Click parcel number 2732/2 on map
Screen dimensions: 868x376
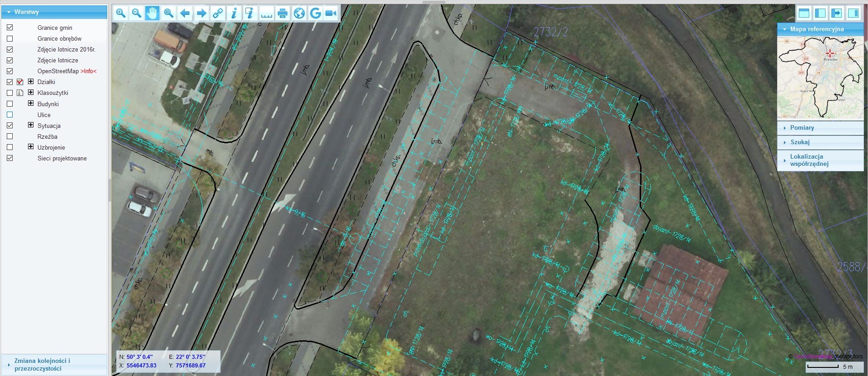click(x=550, y=32)
